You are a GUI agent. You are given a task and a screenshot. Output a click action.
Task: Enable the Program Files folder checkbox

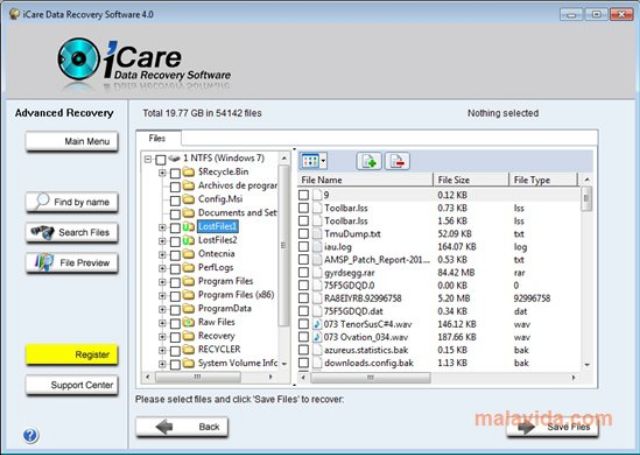pyautogui.click(x=175, y=282)
